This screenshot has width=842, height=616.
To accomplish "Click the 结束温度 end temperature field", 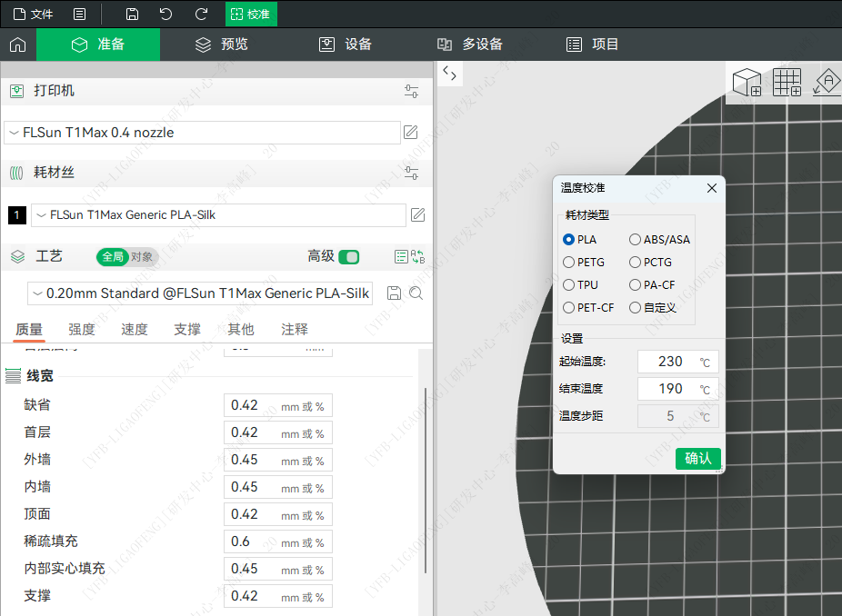I will (x=677, y=389).
